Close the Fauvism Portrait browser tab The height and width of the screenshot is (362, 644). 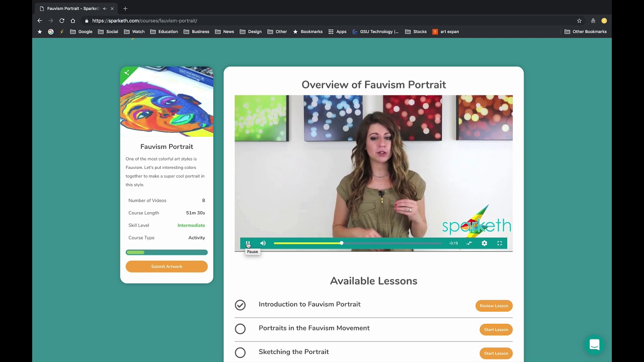point(112,9)
